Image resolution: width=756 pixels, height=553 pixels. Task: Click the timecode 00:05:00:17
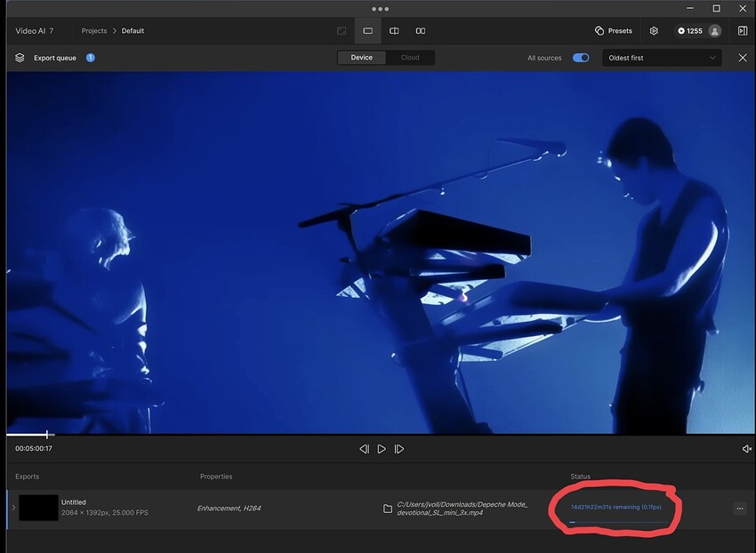click(x=34, y=448)
